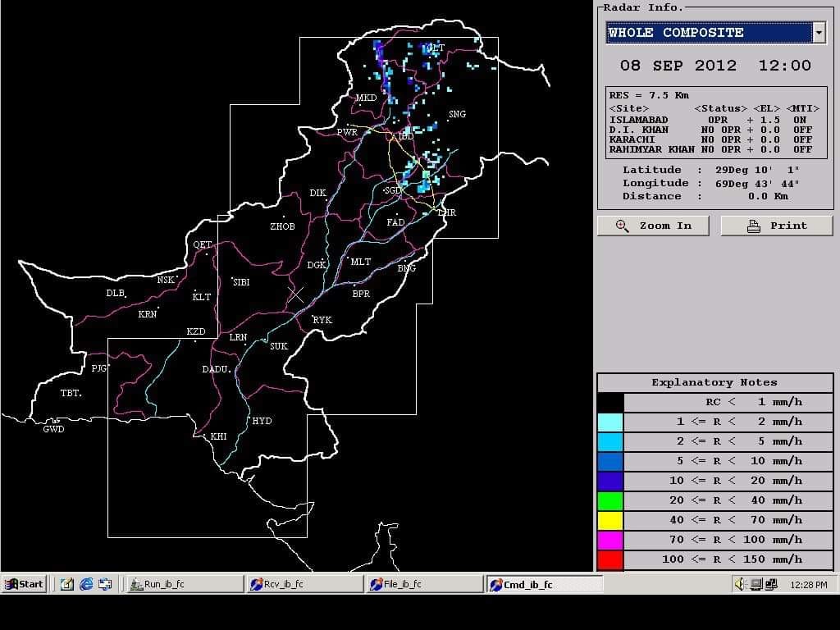Click the light cyan 1-2 mm/h swatch

(x=610, y=422)
